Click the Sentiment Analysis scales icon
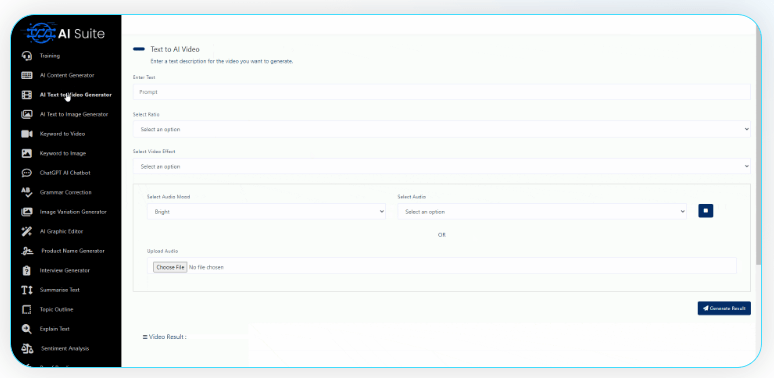The image size is (774, 378). coord(27,348)
